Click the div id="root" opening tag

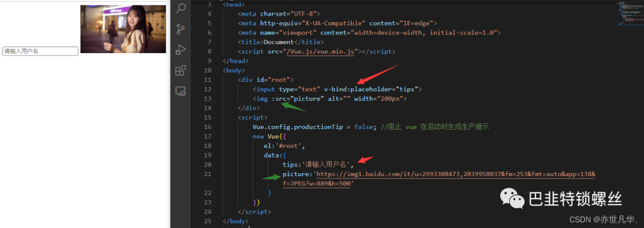pyautogui.click(x=266, y=80)
